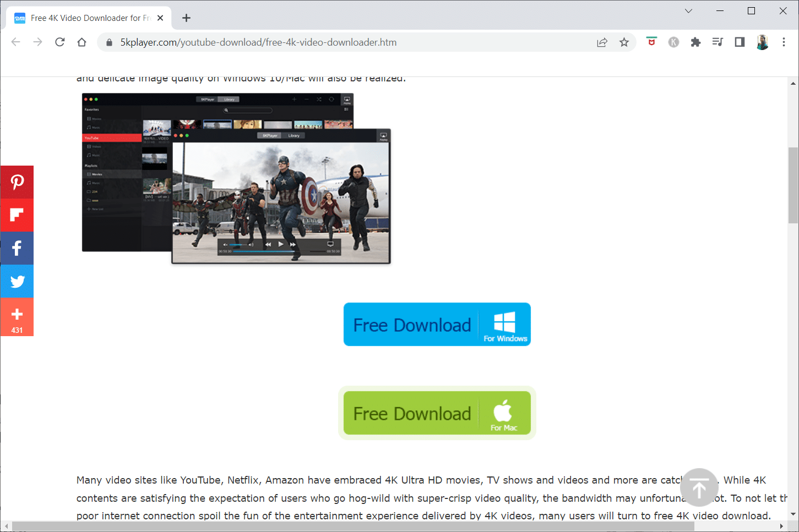Open more share options showing 431
Screen dimensions: 799x532
pyautogui.click(x=17, y=317)
